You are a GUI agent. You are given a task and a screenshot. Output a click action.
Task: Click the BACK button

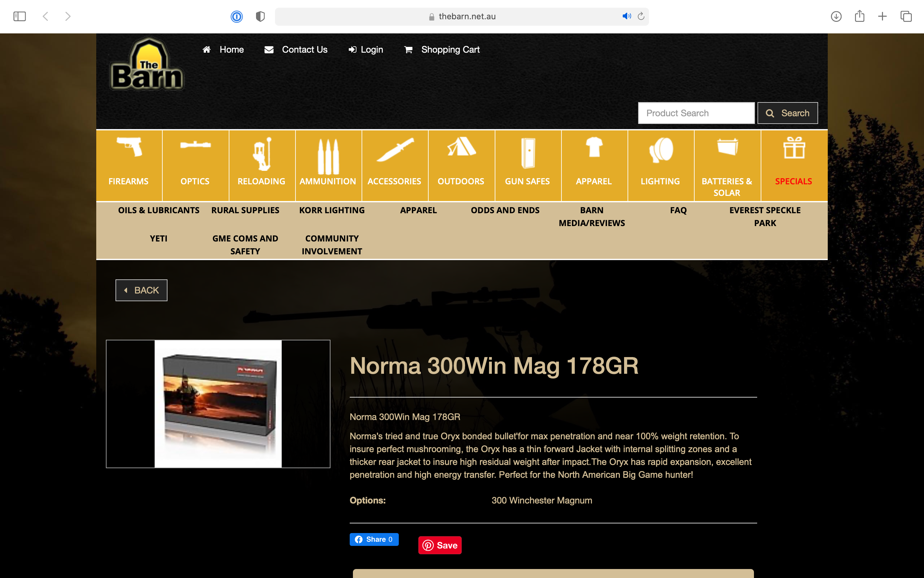point(141,290)
